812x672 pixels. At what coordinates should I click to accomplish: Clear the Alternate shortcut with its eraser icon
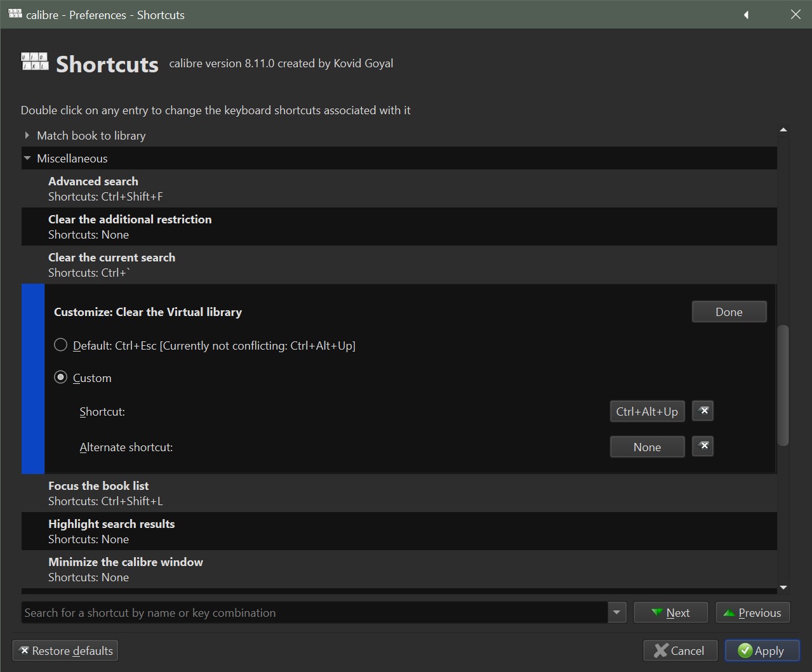(x=702, y=447)
